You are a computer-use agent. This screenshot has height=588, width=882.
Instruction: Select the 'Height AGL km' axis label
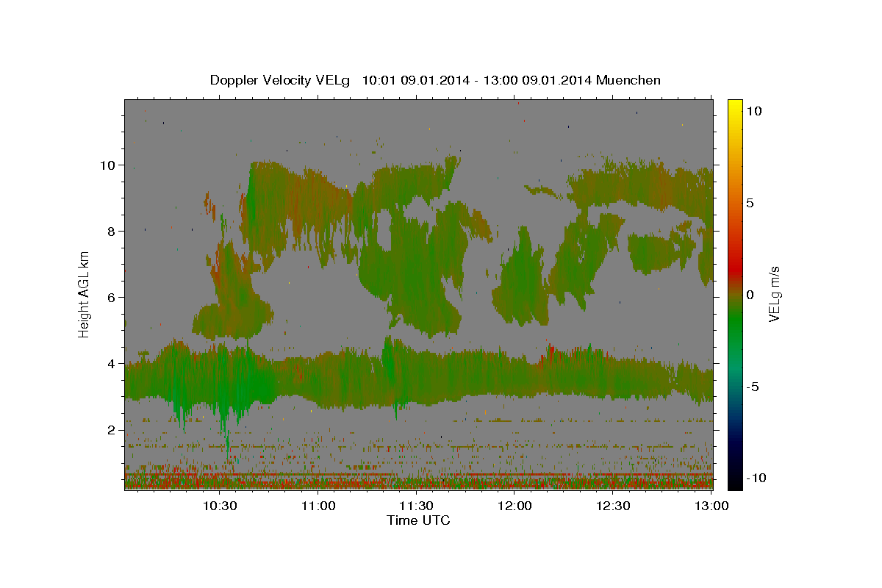85,293
